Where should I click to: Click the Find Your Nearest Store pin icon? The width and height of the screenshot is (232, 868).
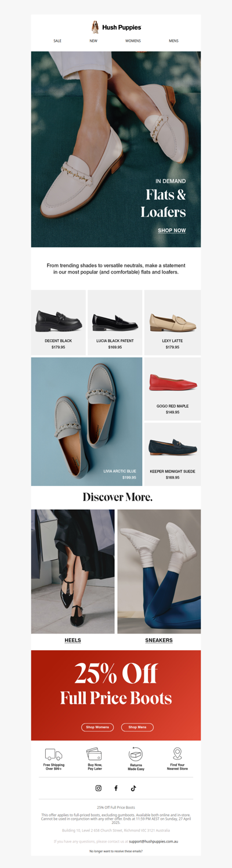[x=177, y=754]
